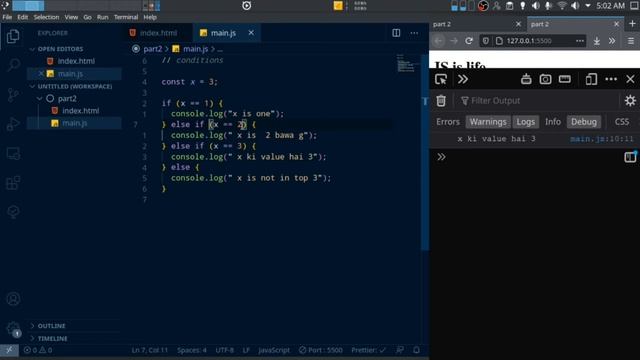
Task: Clear the web console output
Action: tap(441, 100)
